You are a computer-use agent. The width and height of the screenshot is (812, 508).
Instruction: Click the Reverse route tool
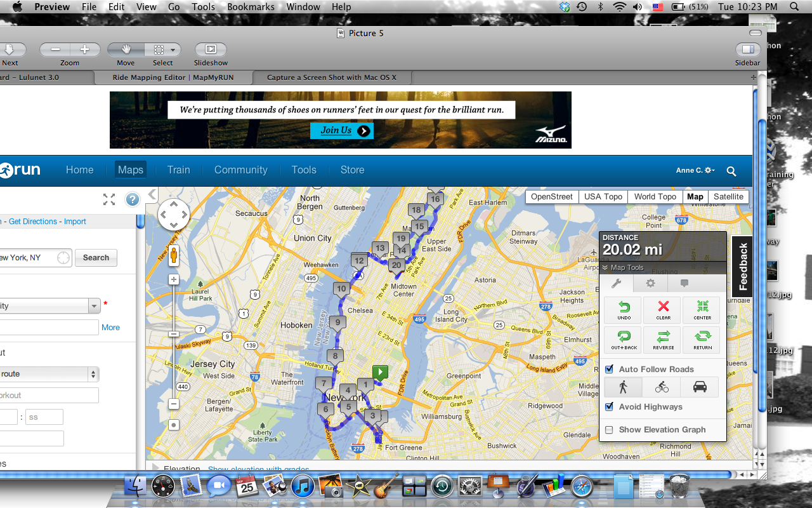point(663,340)
